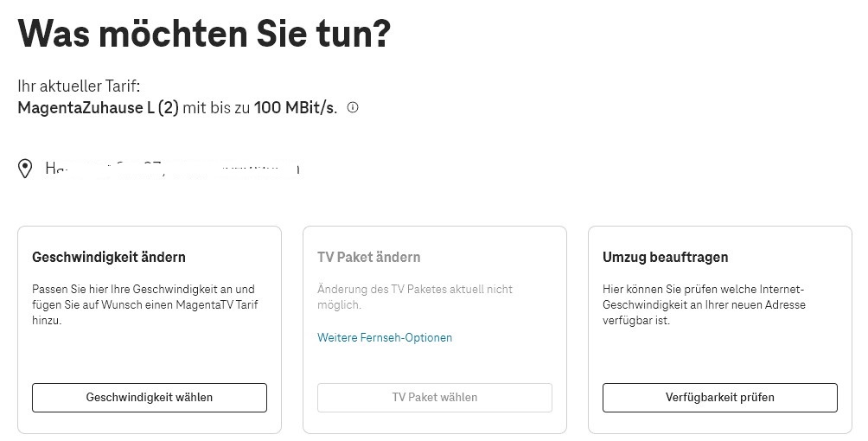The width and height of the screenshot is (868, 441).
Task: Click the 'Hier können Sie prüfen' description text
Action: click(703, 290)
